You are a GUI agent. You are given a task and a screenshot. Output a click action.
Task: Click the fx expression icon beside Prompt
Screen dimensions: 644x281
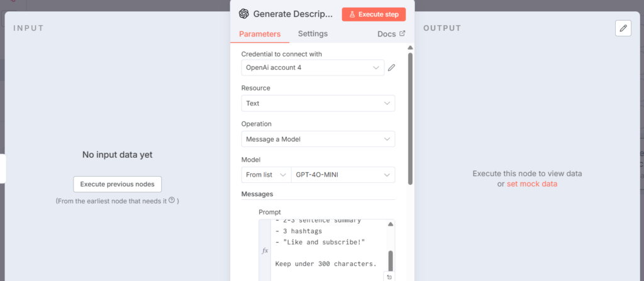click(x=265, y=250)
